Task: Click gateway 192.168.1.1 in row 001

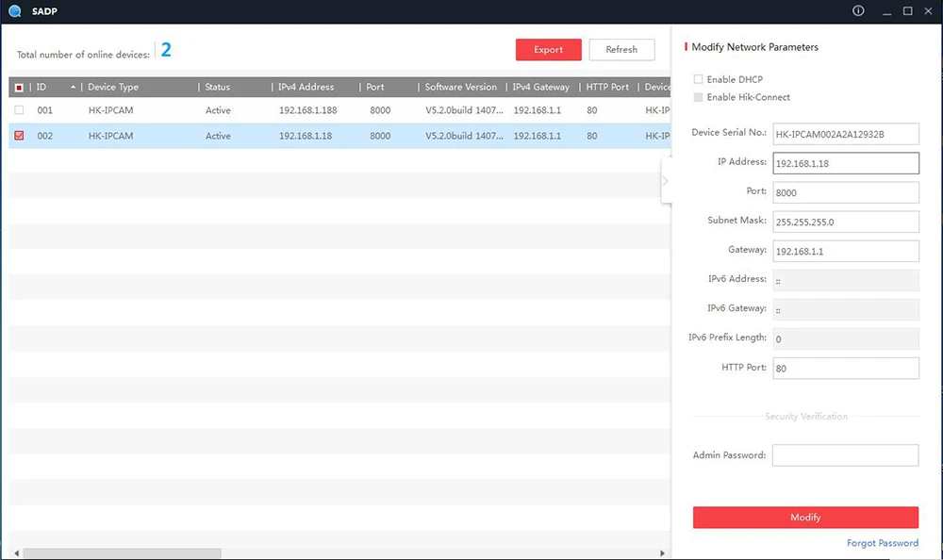Action: pos(538,110)
